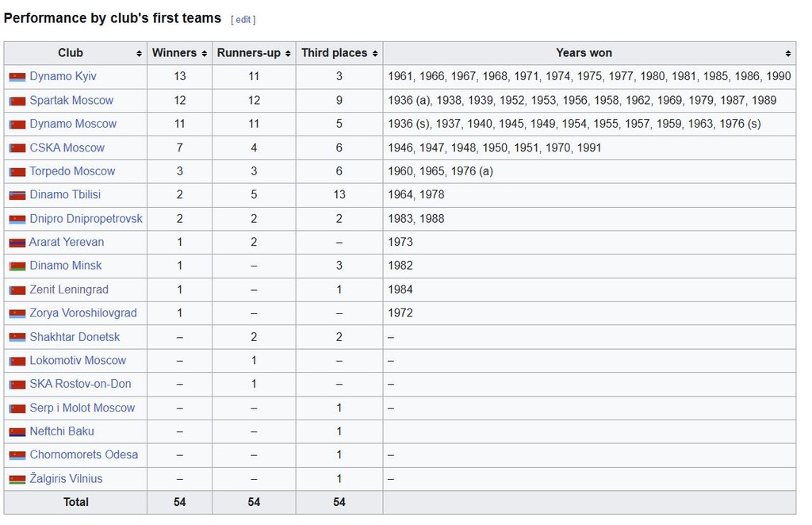Click Dinamo Tbilisi's Runners-up value "5"
812x525 pixels.
[x=254, y=194]
